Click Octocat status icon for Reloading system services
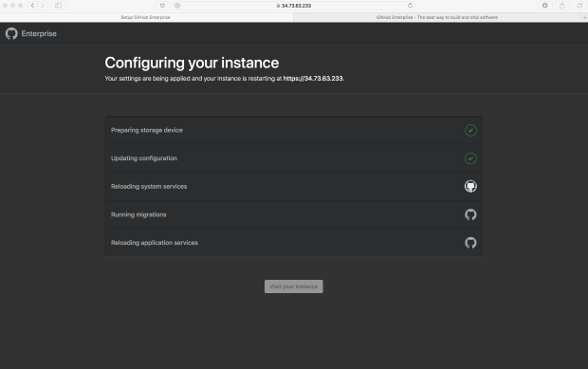This screenshot has width=588, height=369. (470, 186)
